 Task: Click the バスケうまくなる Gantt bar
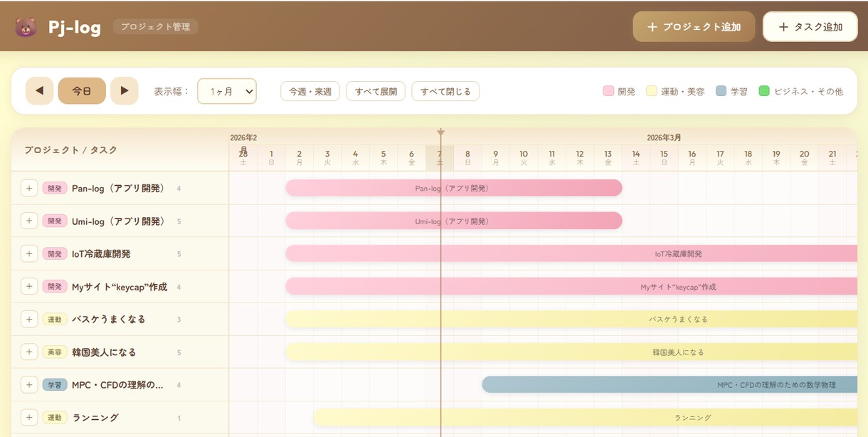[573, 319]
